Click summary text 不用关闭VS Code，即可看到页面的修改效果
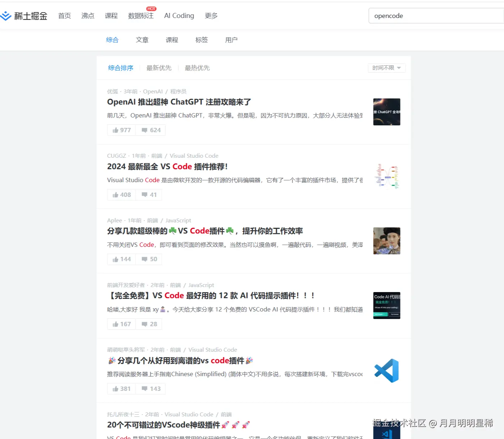The image size is (504, 439). point(235,245)
